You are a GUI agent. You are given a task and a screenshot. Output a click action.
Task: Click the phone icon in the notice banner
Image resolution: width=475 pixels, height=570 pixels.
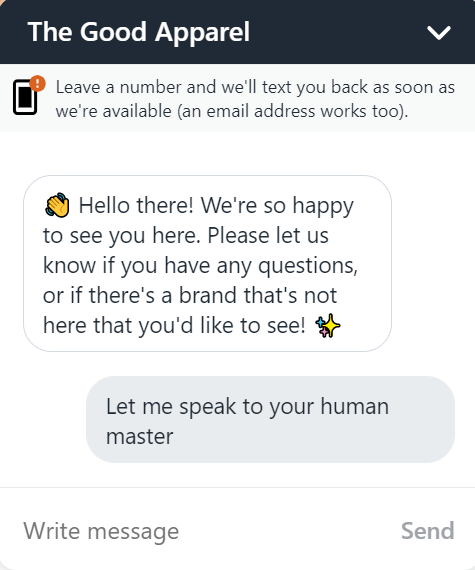25,97
